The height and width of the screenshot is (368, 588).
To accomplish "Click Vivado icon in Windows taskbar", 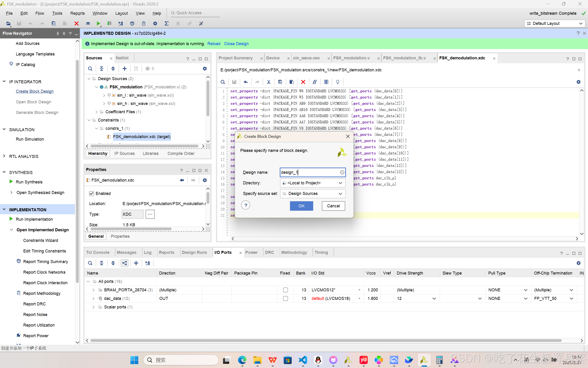I will tap(424, 360).
